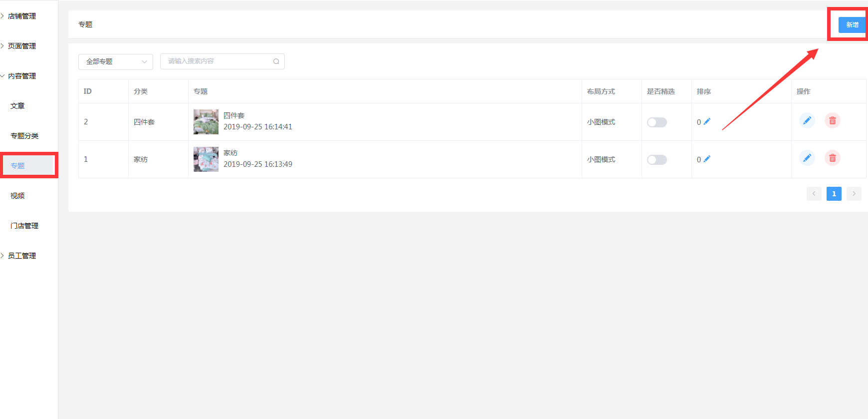Open 专题分类 in sidebar

pyautogui.click(x=24, y=136)
